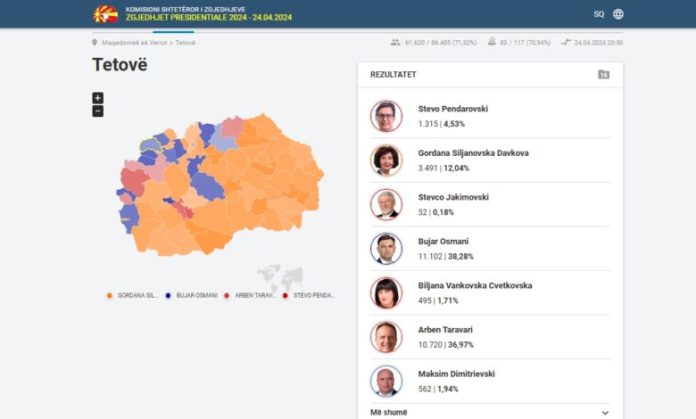
Task: Open the SQ language dropdown
Action: point(599,14)
